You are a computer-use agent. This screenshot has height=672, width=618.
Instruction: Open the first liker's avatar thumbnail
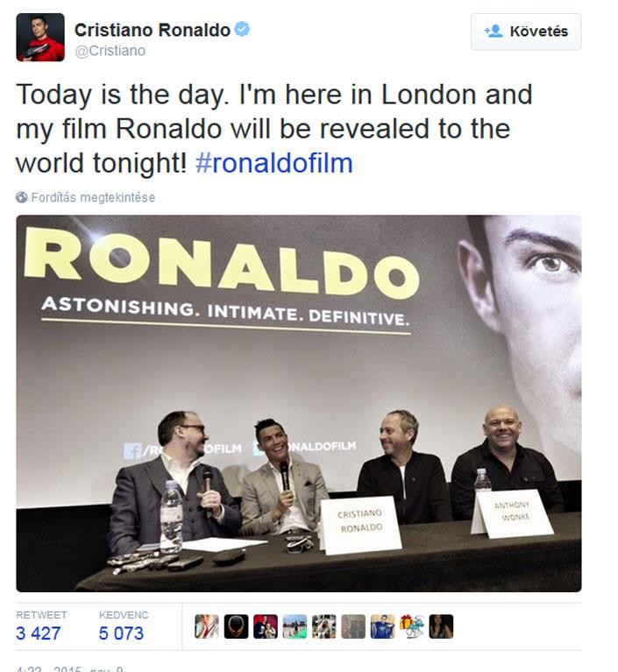pyautogui.click(x=206, y=626)
